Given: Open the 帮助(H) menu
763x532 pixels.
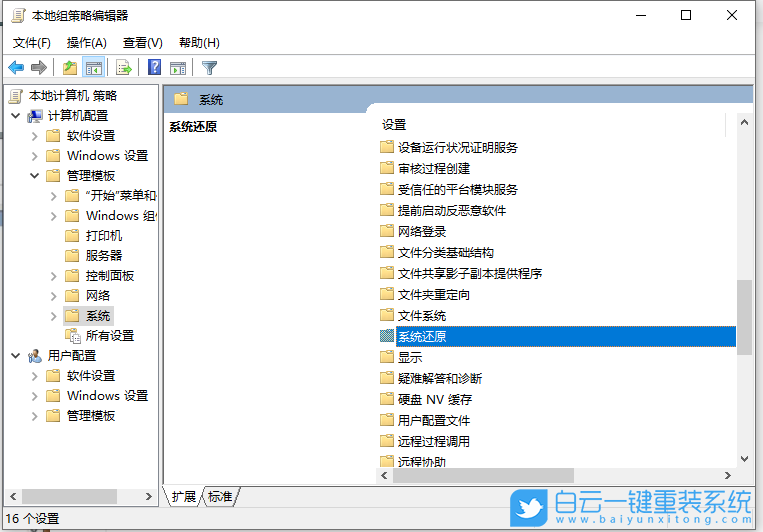Looking at the screenshot, I should tap(199, 43).
